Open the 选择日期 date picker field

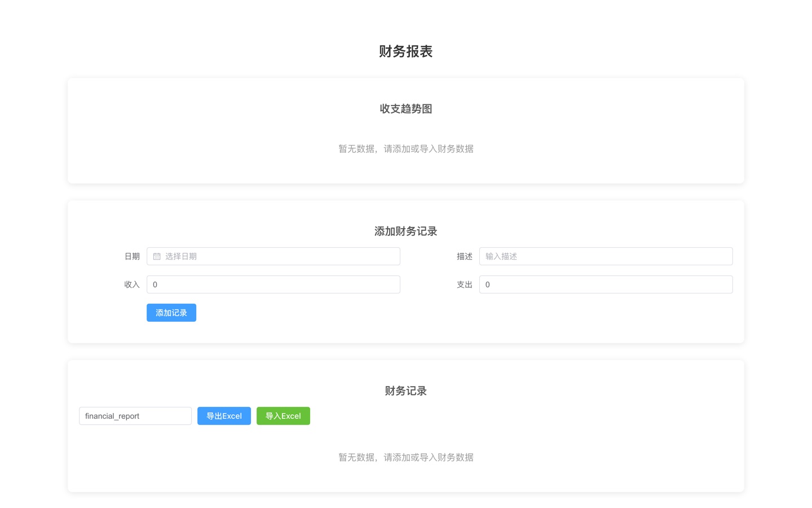273,256
